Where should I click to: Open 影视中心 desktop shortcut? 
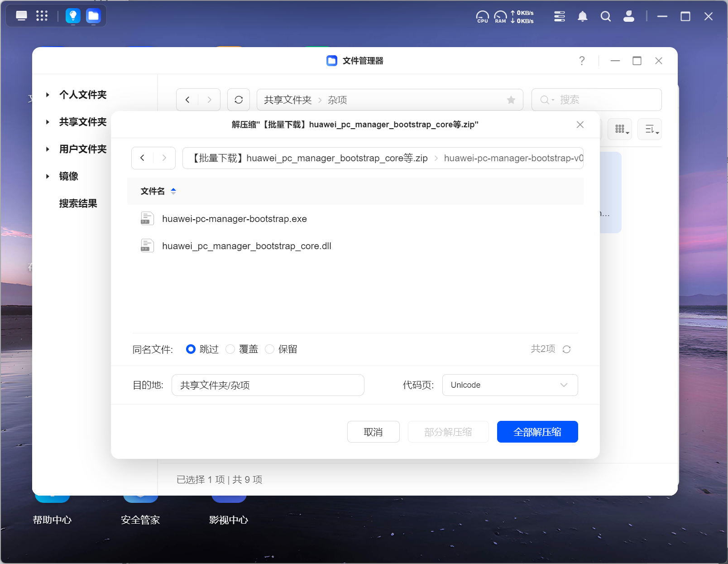point(229,520)
